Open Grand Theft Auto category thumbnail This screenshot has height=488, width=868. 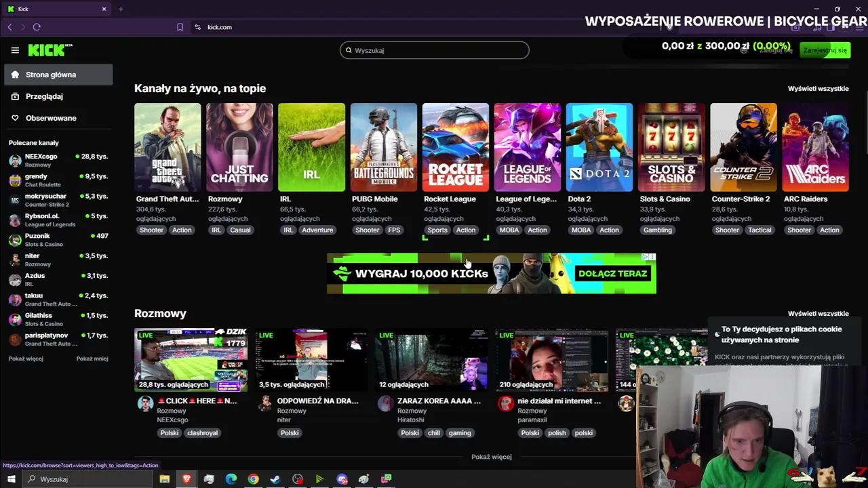point(167,147)
